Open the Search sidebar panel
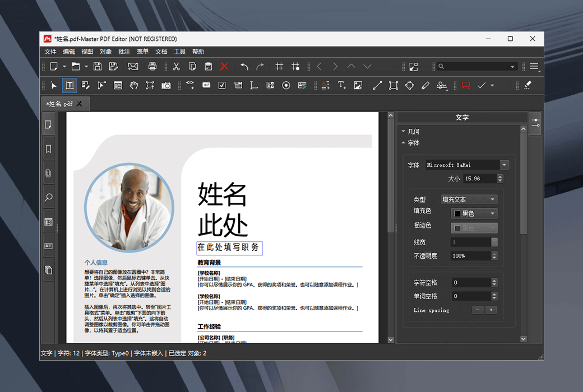583x392 pixels. point(48,197)
